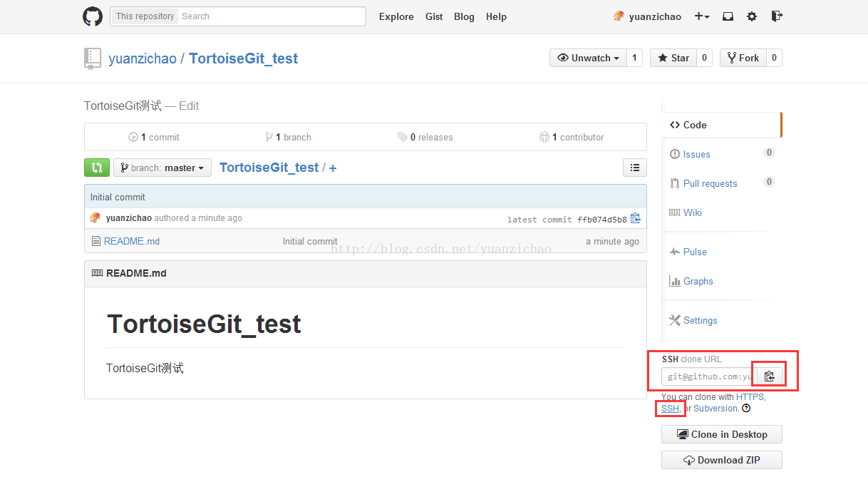Open the Gist page
Image resolution: width=868 pixels, height=482 pixels.
434,16
